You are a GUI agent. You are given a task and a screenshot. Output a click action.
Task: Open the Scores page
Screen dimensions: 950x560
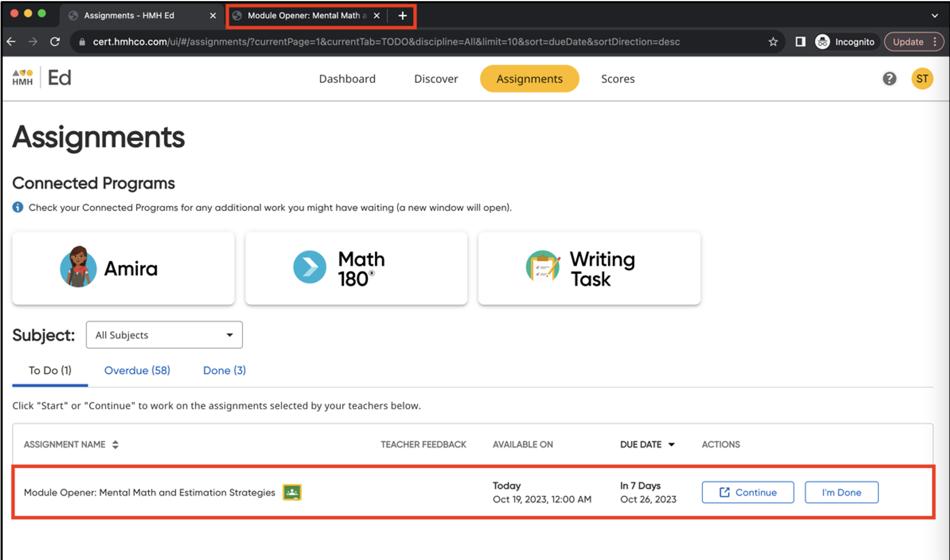pyautogui.click(x=618, y=79)
